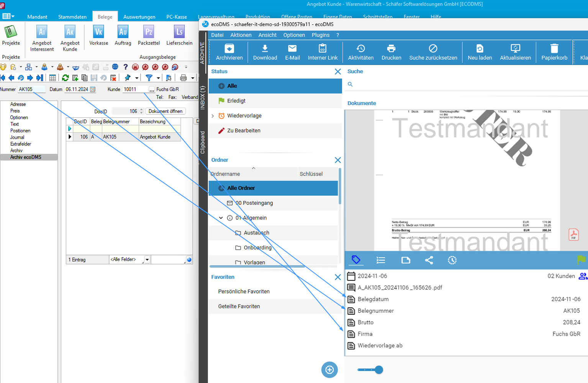Click the calendar icon next to Datum
This screenshot has width=588, height=383.
pos(93,89)
